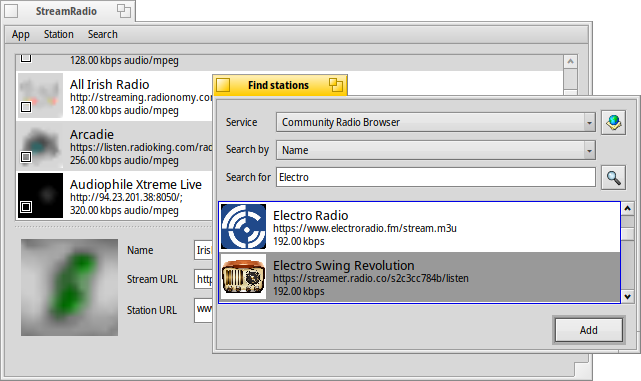Click Audiophile Xtreme Live black thumbnail
The height and width of the screenshot is (381, 641).
[40, 195]
